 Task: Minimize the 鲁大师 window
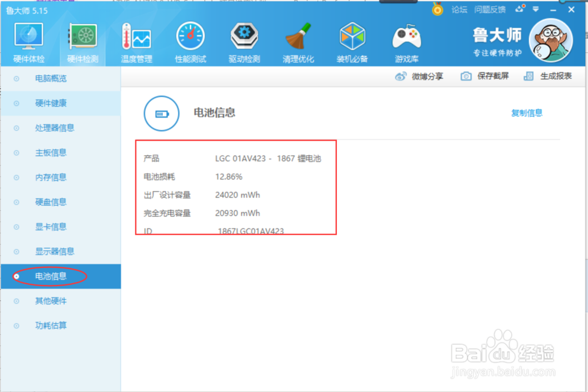tap(553, 10)
